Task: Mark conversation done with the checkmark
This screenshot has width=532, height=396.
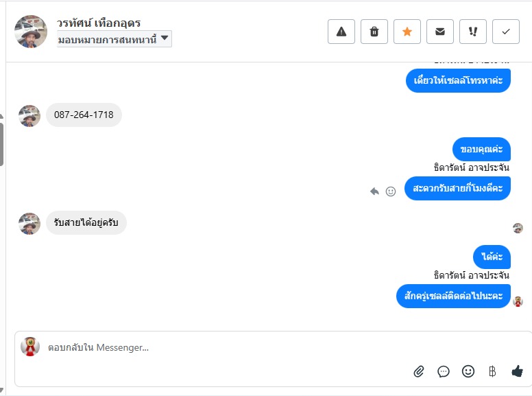Action: pyautogui.click(x=506, y=32)
